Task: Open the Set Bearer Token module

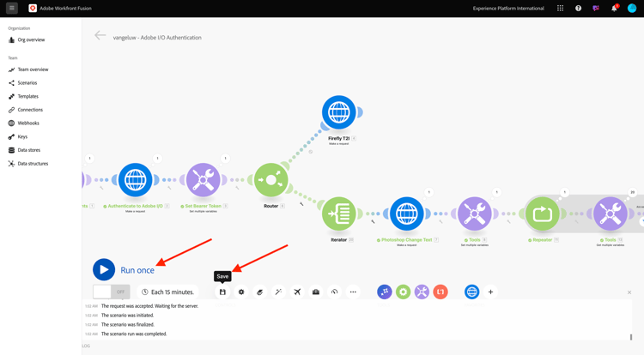Action: coord(203,180)
